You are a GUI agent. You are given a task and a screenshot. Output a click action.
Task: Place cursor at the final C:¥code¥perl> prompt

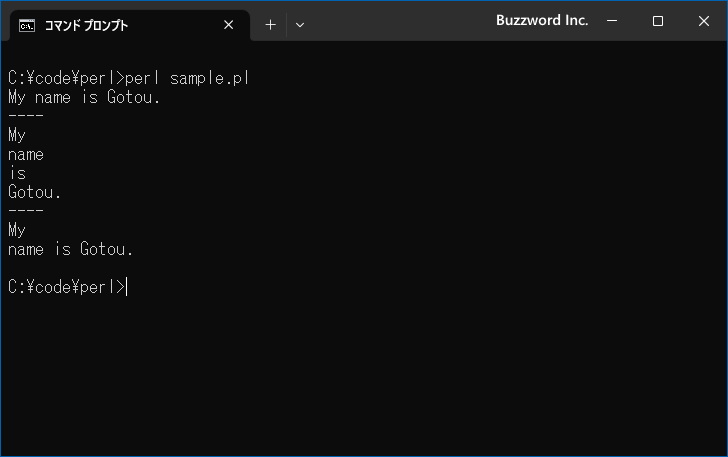(126, 287)
